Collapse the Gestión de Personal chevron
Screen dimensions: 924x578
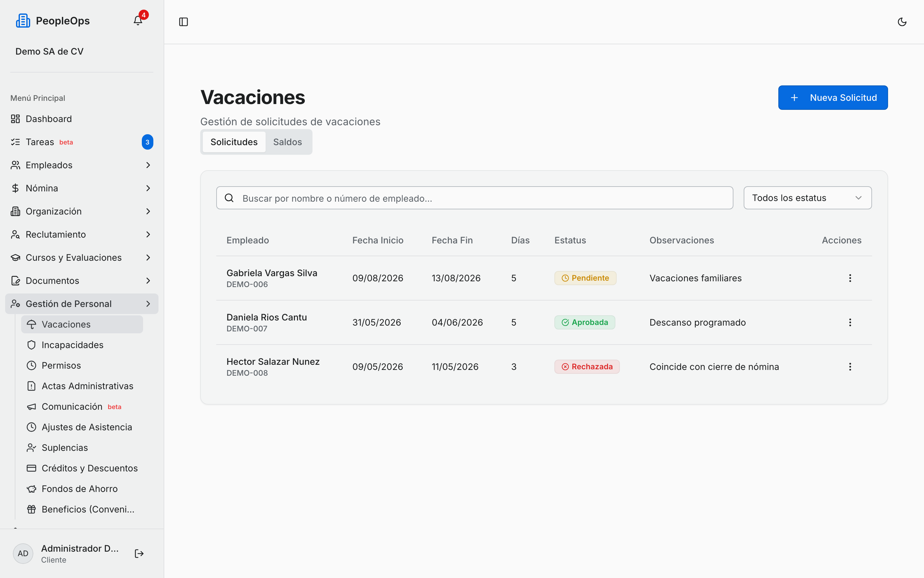point(148,304)
